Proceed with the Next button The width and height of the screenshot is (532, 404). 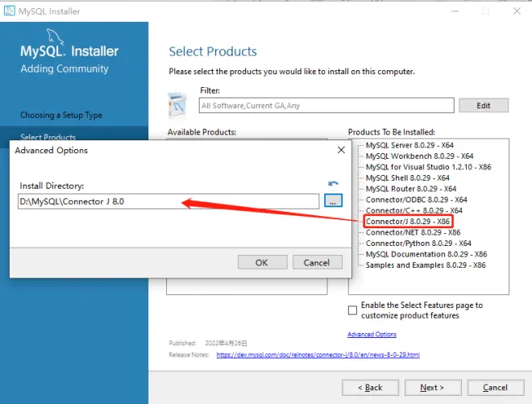coord(433,387)
